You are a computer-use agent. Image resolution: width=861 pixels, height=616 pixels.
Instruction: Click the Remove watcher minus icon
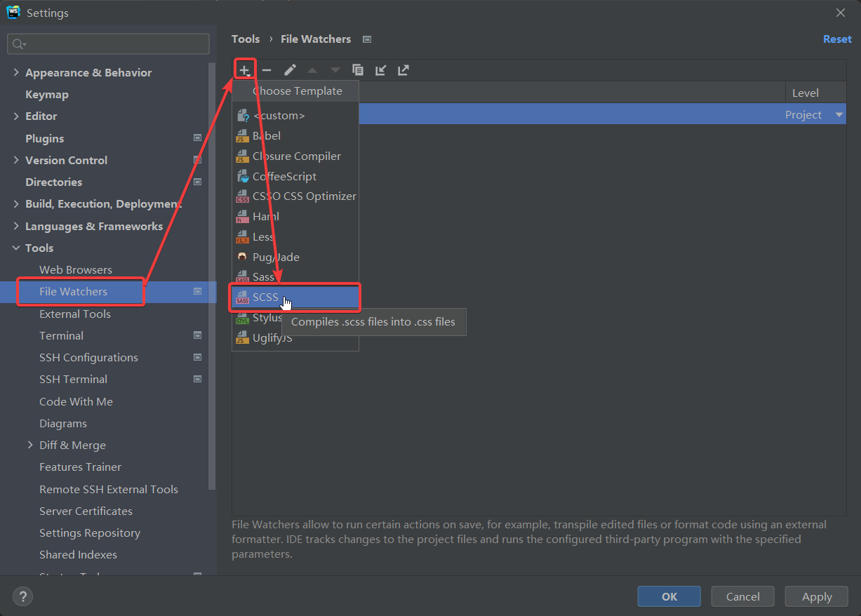(x=267, y=69)
